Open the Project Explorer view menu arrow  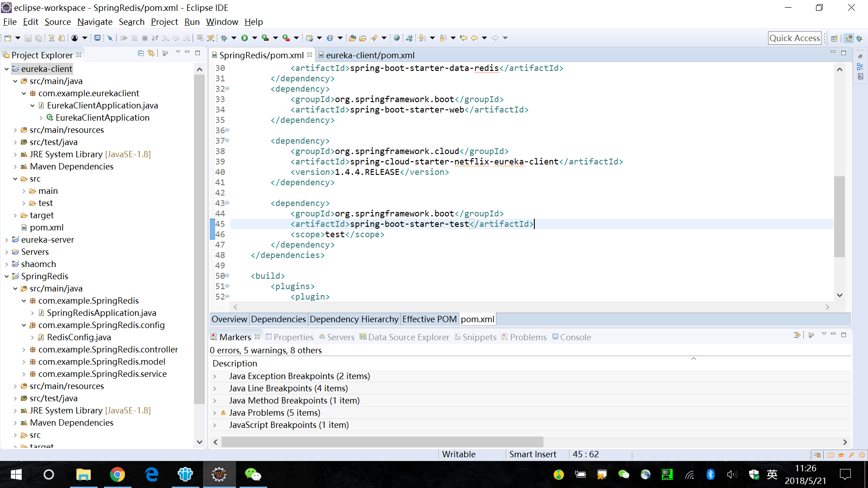[x=178, y=52]
